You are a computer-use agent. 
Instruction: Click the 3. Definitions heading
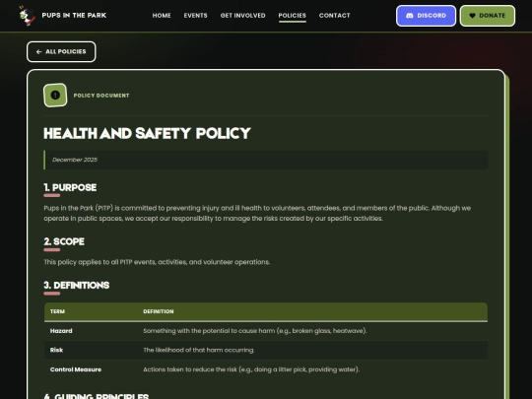[76, 286]
